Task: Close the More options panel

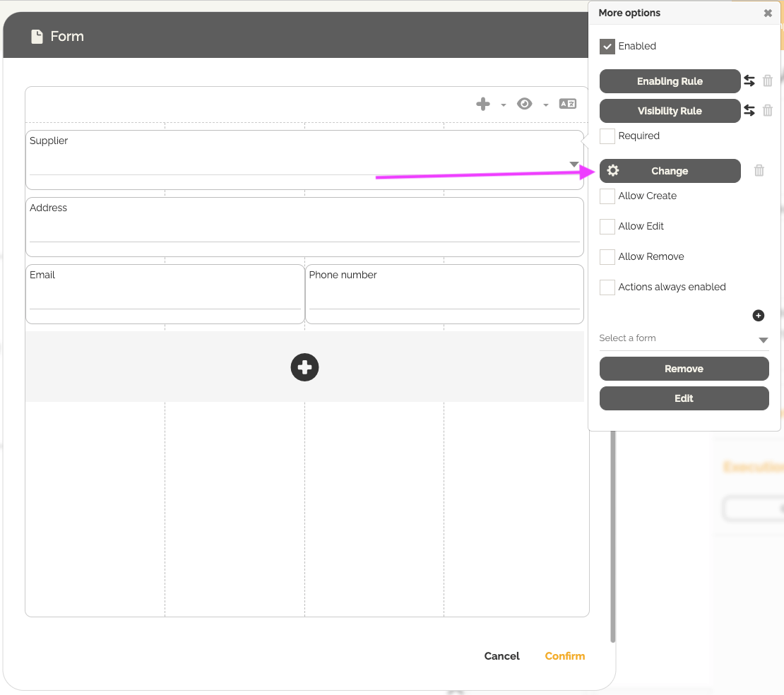Action: pyautogui.click(x=768, y=13)
